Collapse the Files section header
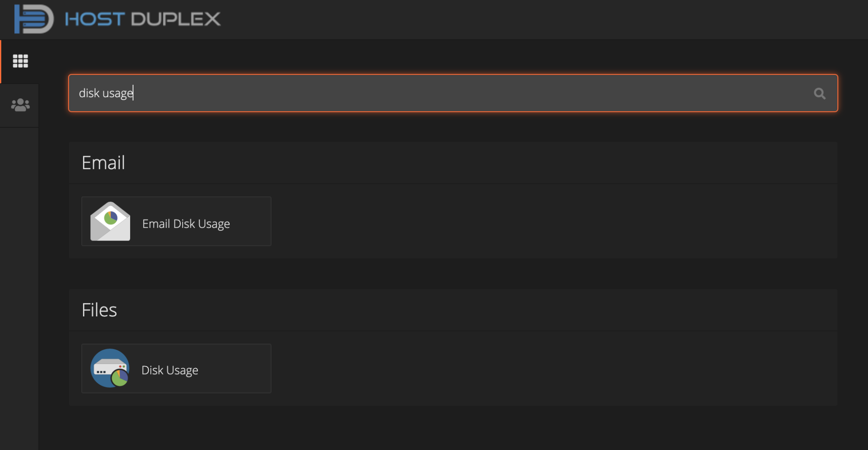Viewport: 868px width, 450px height. point(453,310)
